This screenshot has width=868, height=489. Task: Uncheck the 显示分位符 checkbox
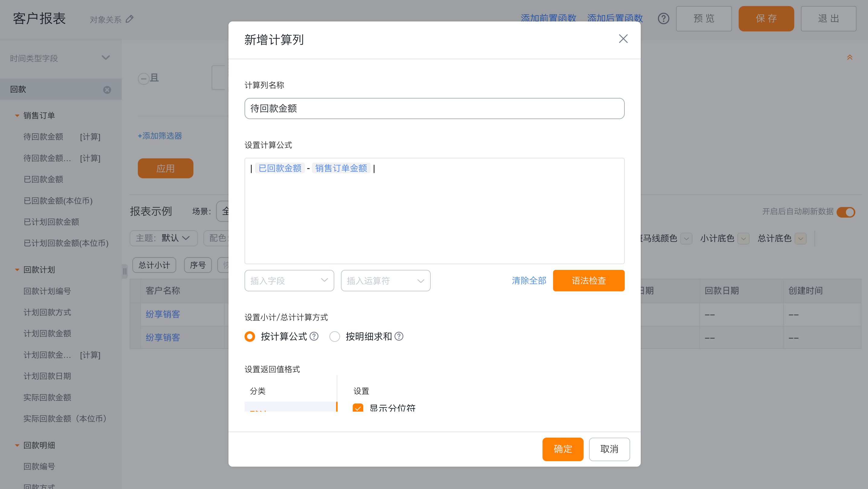pyautogui.click(x=358, y=408)
